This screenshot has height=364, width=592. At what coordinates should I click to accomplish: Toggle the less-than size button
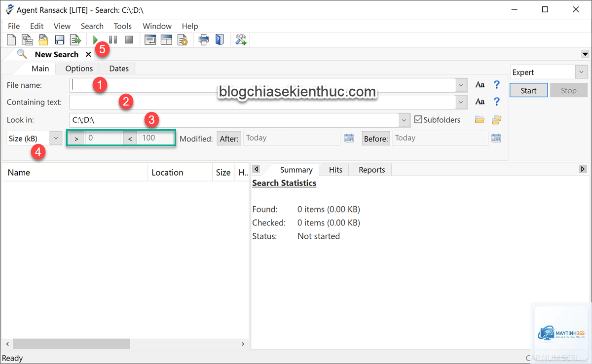click(x=130, y=139)
